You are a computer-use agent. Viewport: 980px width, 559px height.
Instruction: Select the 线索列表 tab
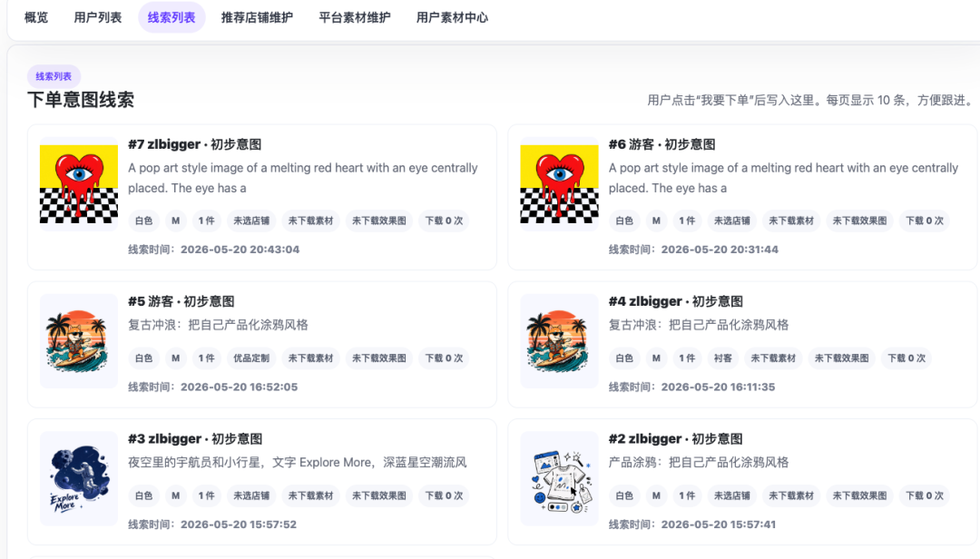click(171, 17)
